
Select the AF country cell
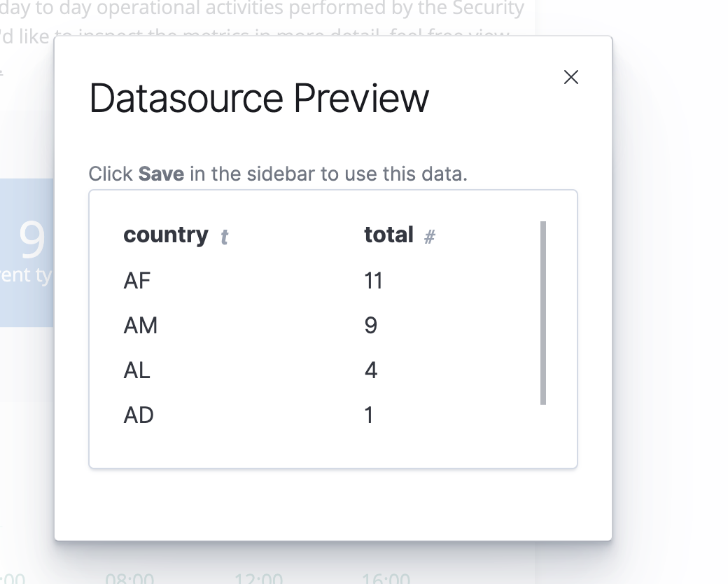click(x=137, y=281)
